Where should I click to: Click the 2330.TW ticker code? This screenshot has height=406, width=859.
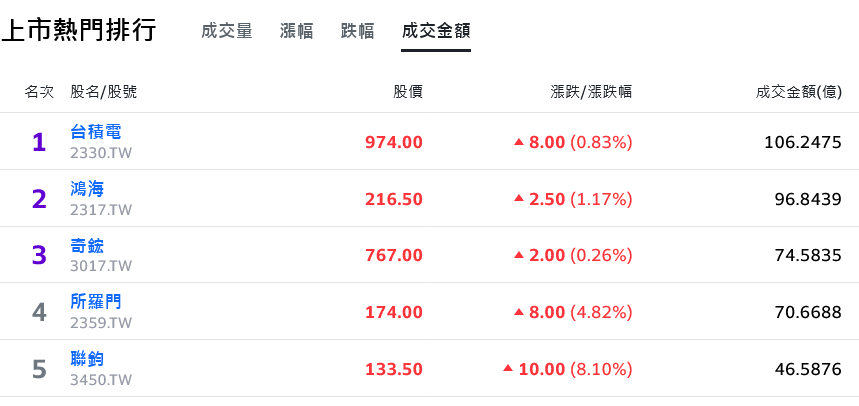coord(101,153)
